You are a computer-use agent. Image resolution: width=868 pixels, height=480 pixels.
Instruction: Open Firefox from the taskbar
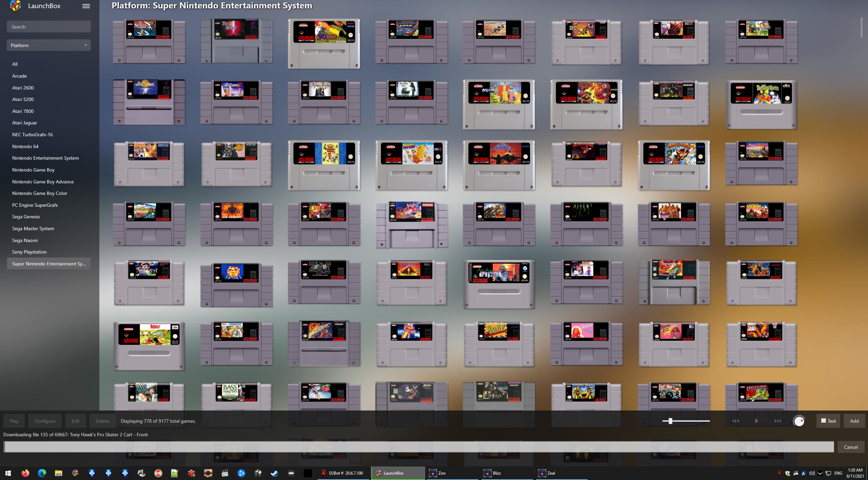[25, 473]
